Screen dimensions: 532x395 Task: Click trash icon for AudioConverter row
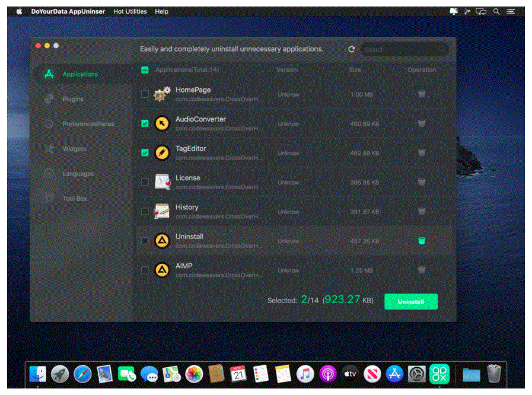tap(422, 123)
